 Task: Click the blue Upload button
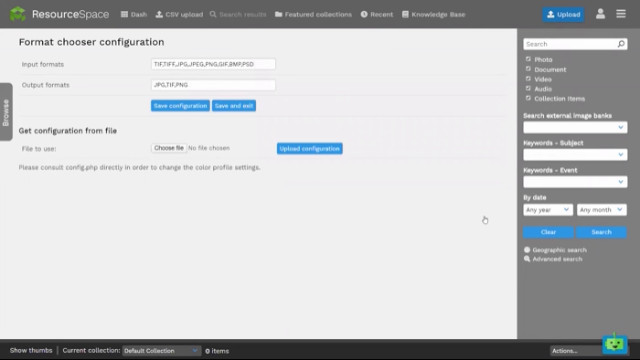563,15
